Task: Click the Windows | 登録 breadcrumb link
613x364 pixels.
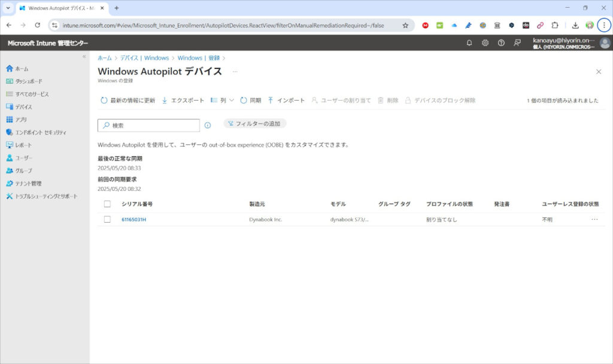Action: 199,58
